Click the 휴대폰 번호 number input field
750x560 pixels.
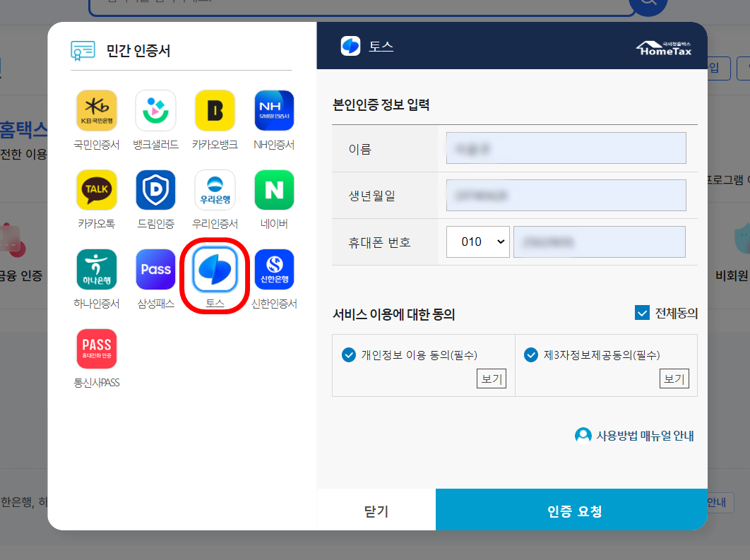point(600,242)
